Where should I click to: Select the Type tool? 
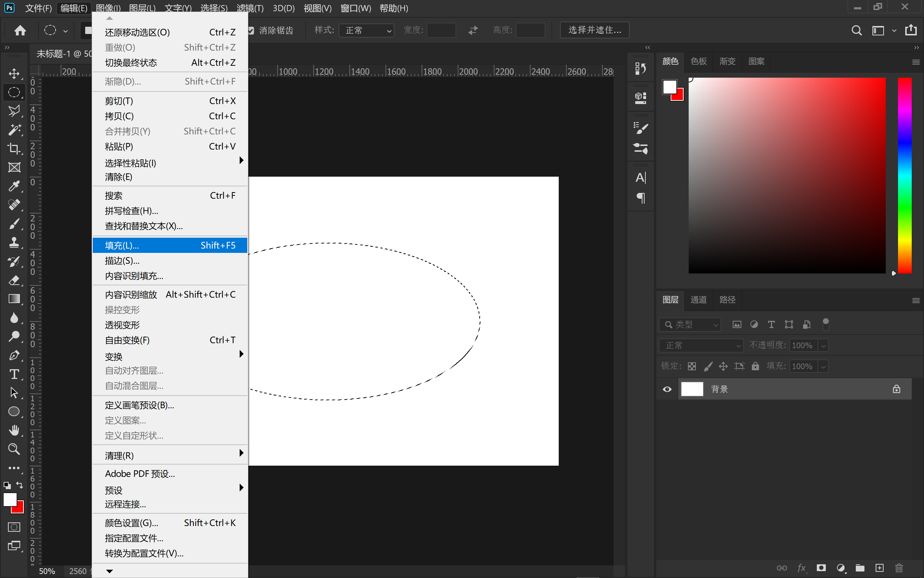click(x=14, y=374)
